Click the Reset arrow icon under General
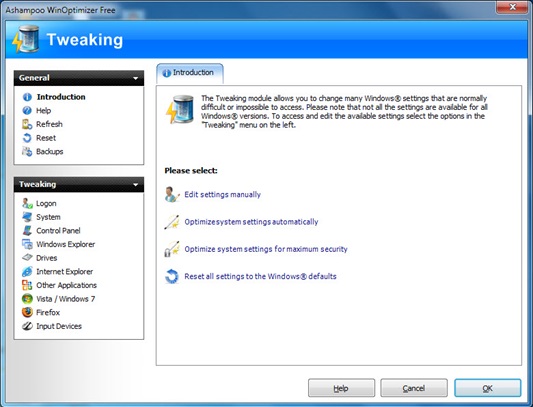The height and width of the screenshot is (407, 533). [27, 138]
